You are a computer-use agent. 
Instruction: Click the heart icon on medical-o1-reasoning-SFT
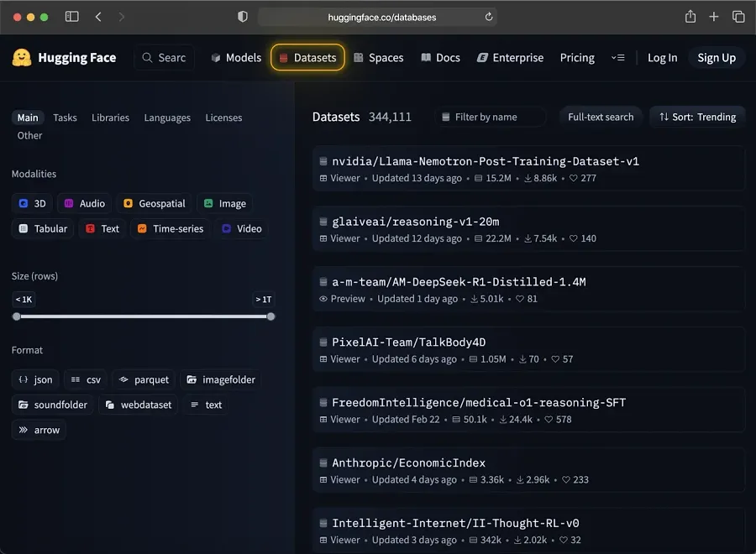click(549, 420)
